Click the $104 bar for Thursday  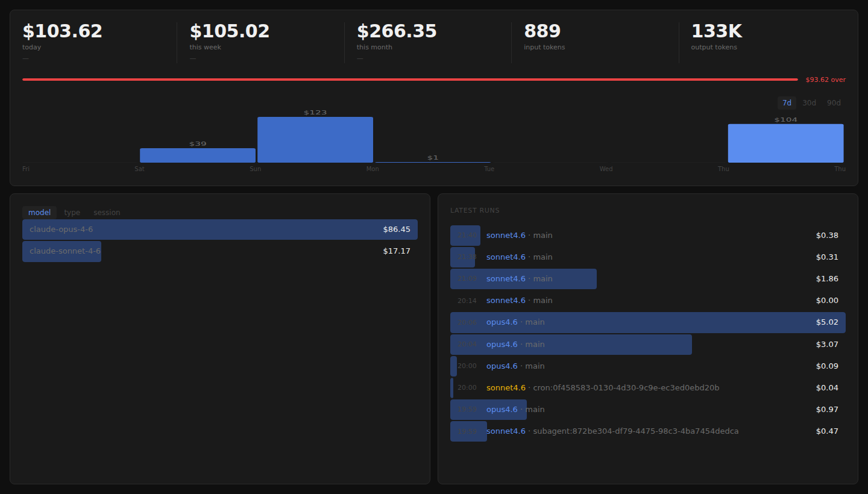coord(785,143)
